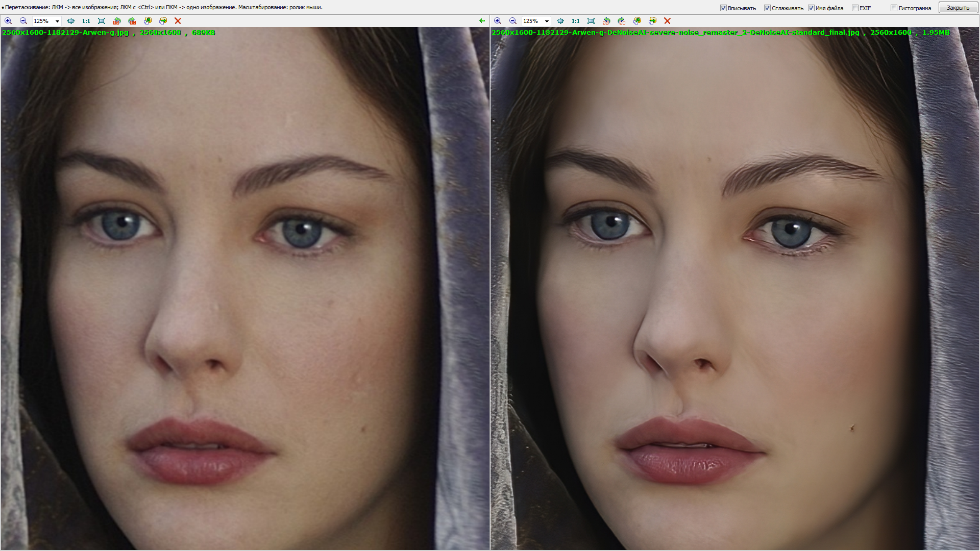Screen dimensions: 980x551
Task: Click left pane fit-frame icon (corner brackets)
Action: [102, 21]
